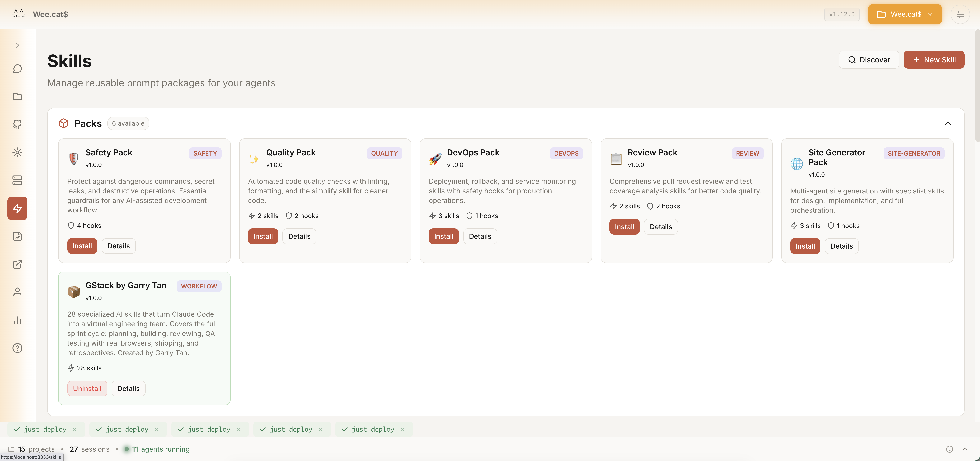This screenshot has width=980, height=461.
Task: Open the bar chart analytics icon in the sidebar
Action: click(x=17, y=320)
